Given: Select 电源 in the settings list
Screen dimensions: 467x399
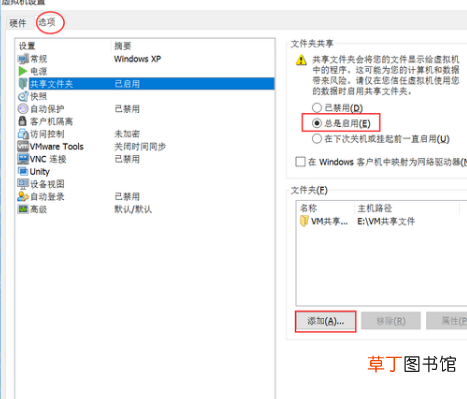Looking at the screenshot, I should 146,71.
